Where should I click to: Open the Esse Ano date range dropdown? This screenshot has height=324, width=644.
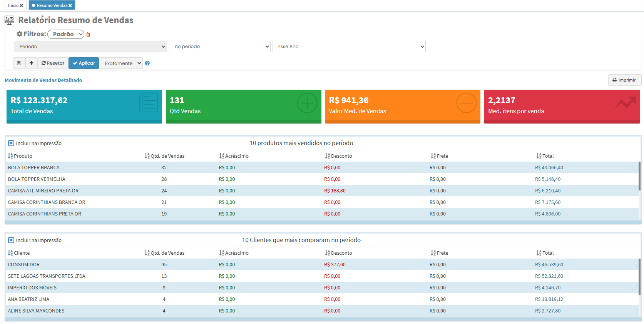point(349,47)
